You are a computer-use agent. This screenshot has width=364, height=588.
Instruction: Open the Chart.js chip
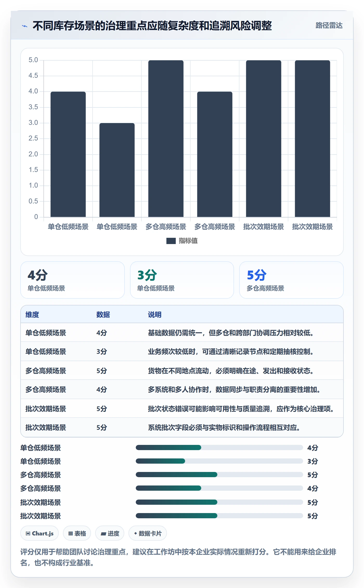[x=40, y=533]
